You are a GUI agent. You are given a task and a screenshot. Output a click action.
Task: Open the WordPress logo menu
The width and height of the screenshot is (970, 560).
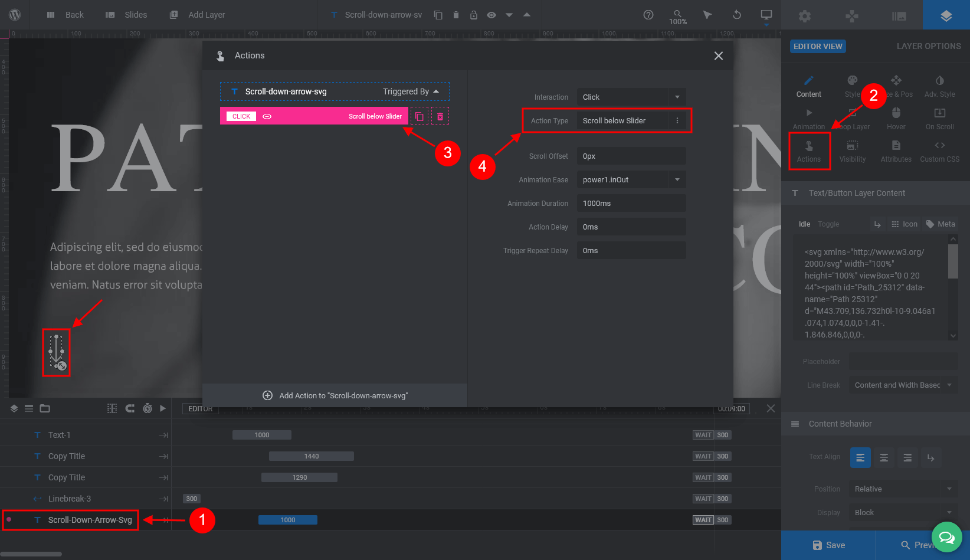15,15
